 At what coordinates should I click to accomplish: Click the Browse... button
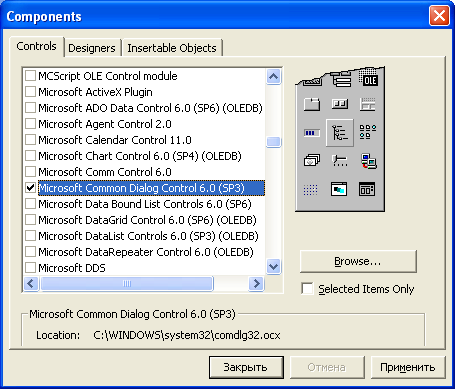tap(358, 261)
